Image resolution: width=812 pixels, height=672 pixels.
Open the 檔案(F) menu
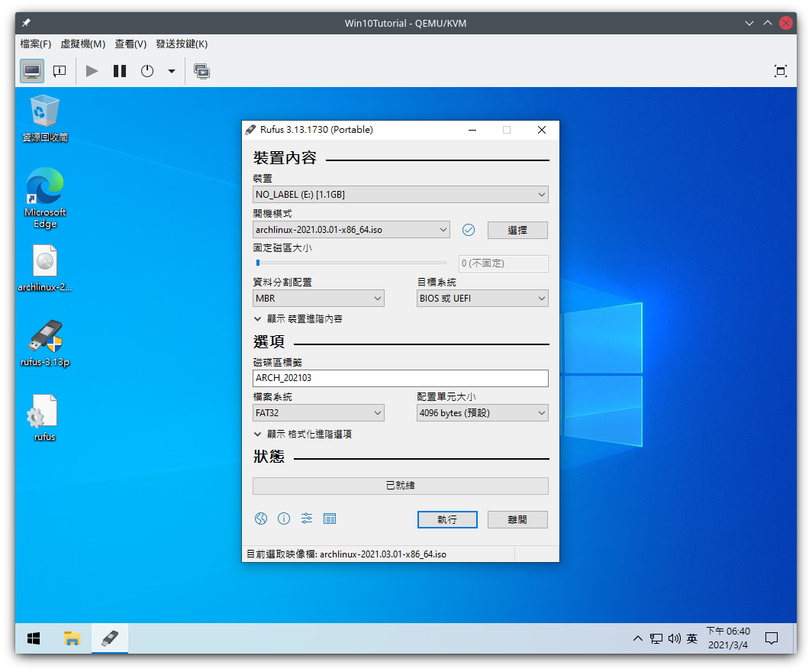click(36, 44)
